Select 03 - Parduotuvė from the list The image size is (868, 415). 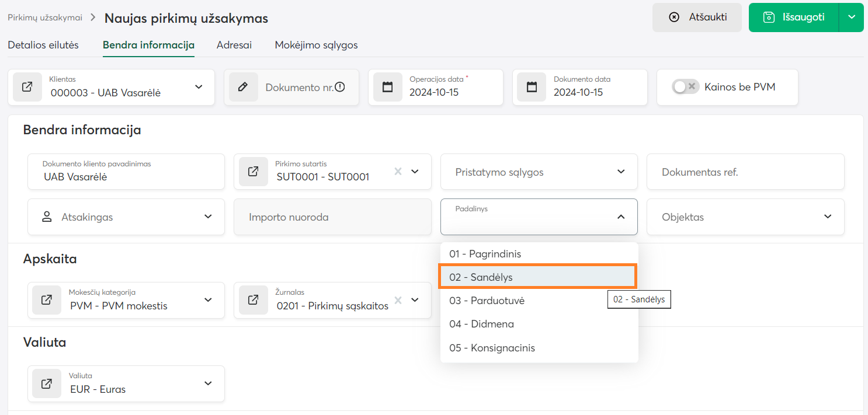pos(487,301)
